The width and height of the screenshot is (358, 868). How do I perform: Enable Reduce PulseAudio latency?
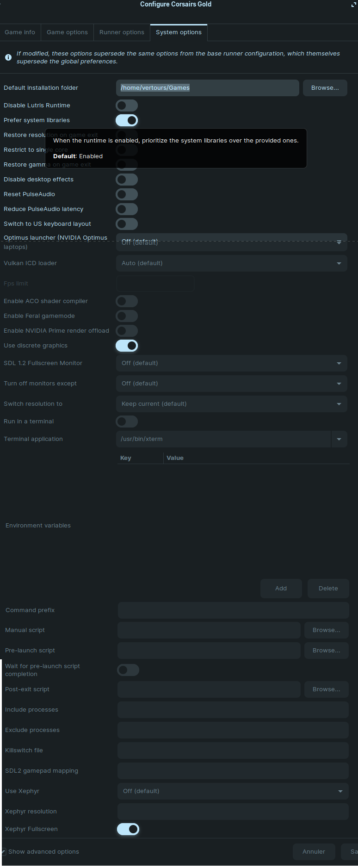click(127, 209)
